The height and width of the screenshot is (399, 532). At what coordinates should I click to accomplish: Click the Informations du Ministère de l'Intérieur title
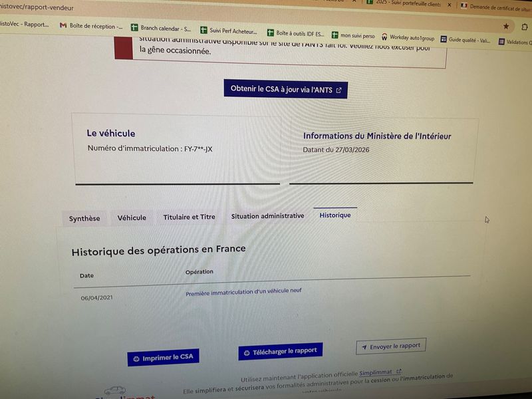click(x=377, y=136)
